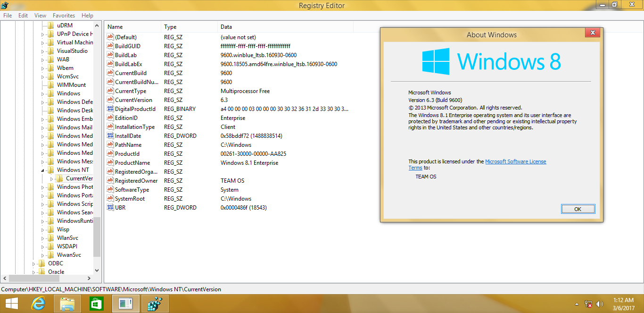Click the CurrentVersion string value icon
This screenshot has width=644, height=313.
(x=110, y=100)
